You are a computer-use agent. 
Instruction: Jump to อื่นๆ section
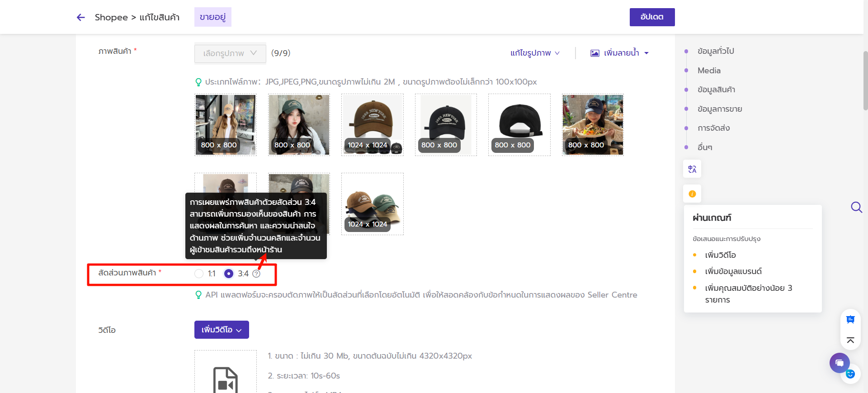tap(705, 147)
